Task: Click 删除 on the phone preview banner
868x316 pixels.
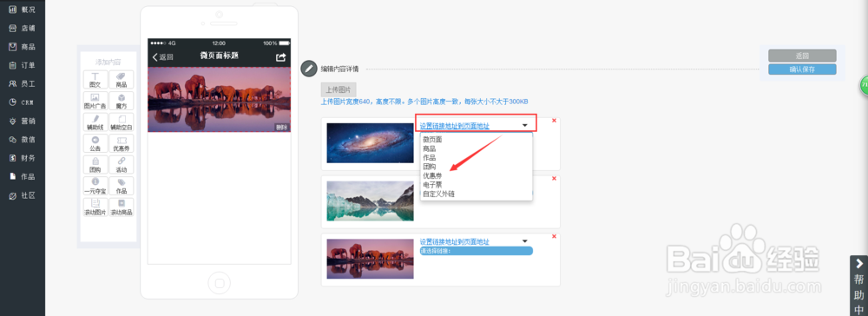Action: pyautogui.click(x=282, y=128)
